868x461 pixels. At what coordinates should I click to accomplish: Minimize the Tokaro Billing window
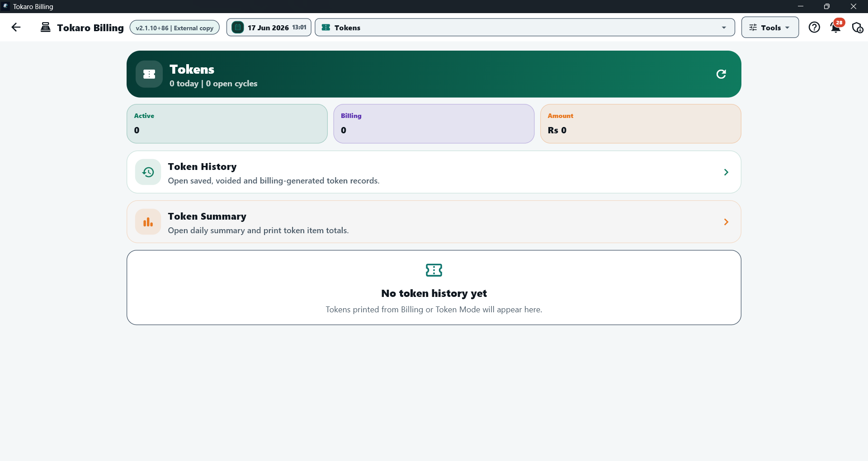click(801, 6)
